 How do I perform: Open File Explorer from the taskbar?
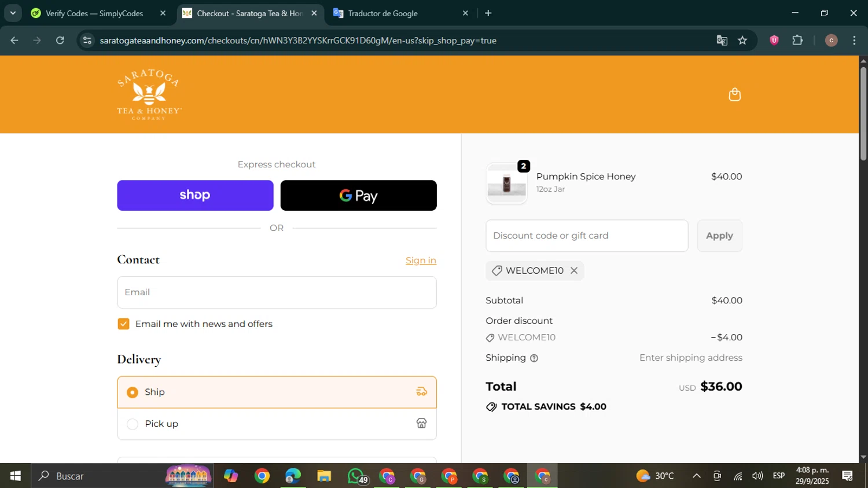pyautogui.click(x=324, y=476)
